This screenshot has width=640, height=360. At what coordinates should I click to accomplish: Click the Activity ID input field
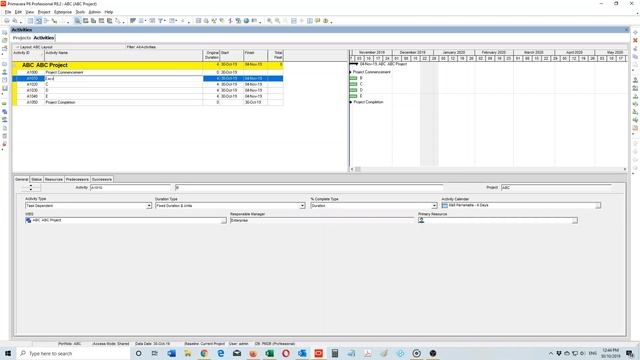coord(130,188)
